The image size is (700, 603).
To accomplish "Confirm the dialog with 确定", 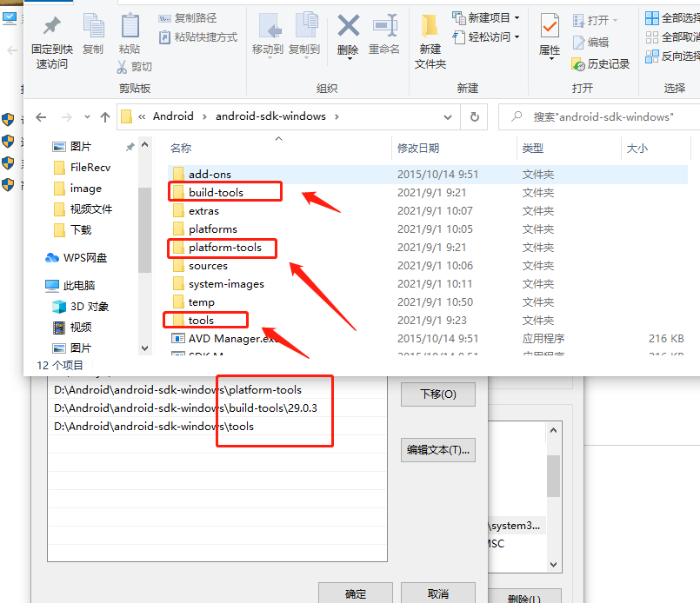I will (355, 593).
